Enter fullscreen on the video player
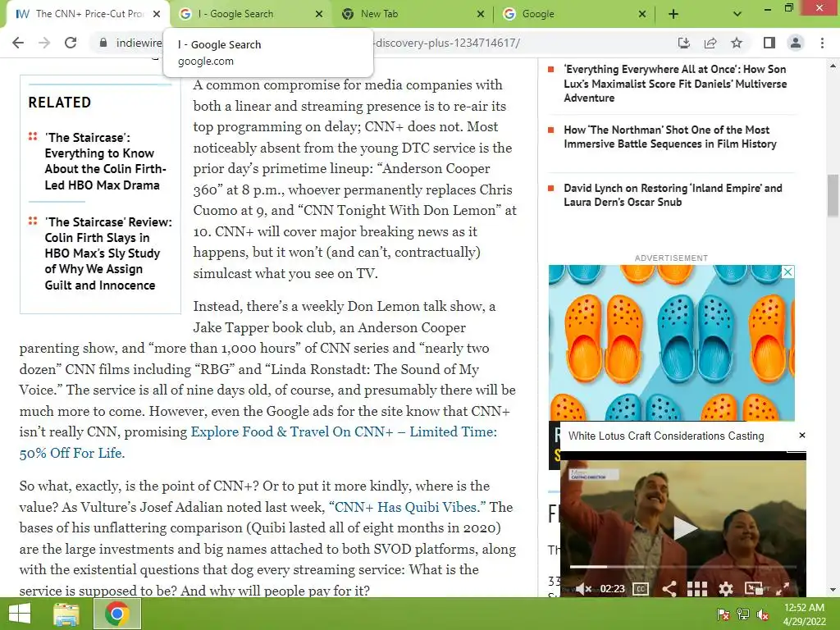The width and height of the screenshot is (840, 630). [783, 589]
